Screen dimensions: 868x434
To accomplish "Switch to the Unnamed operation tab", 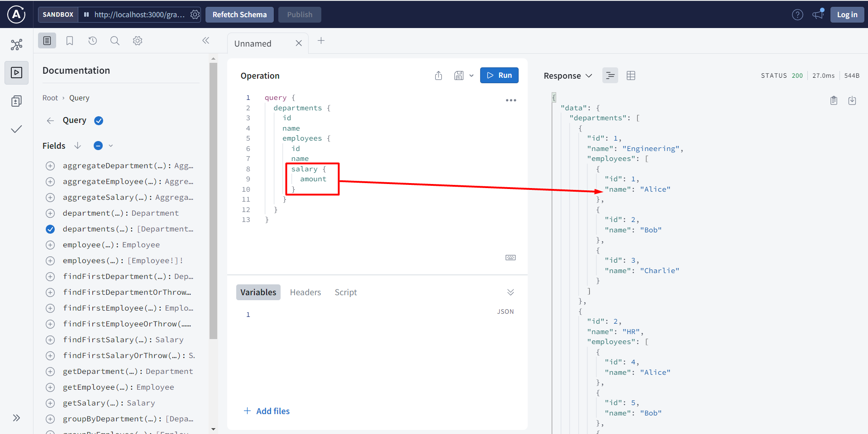I will (253, 43).
